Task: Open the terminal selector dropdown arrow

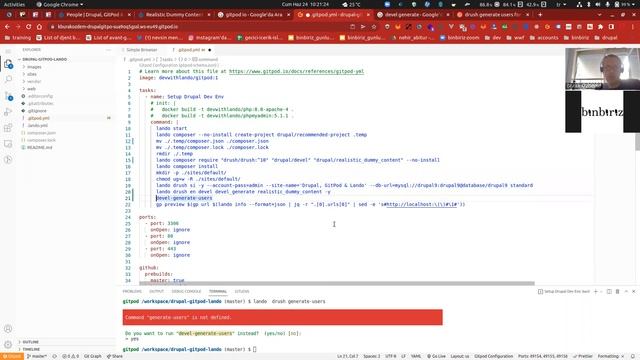Action: [601, 291]
